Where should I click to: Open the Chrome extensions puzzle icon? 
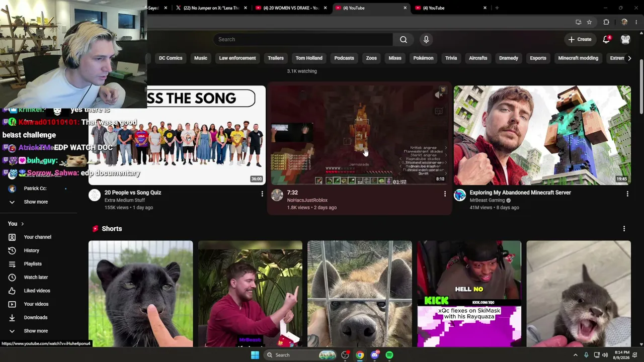606,22
